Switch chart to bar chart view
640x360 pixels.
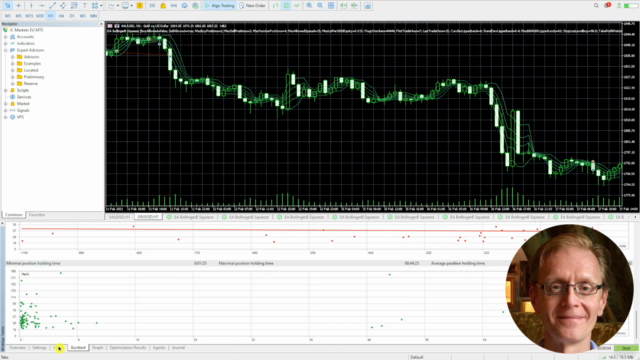coord(276,6)
